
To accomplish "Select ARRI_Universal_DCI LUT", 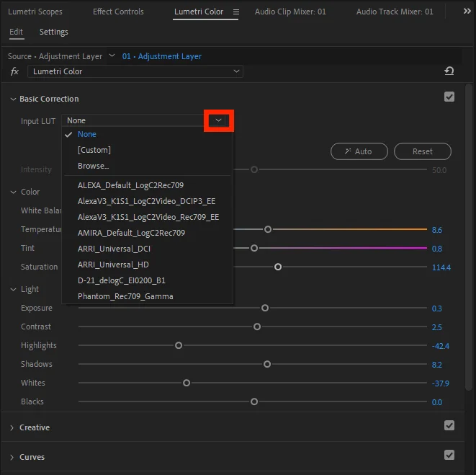I will coord(147,249).
